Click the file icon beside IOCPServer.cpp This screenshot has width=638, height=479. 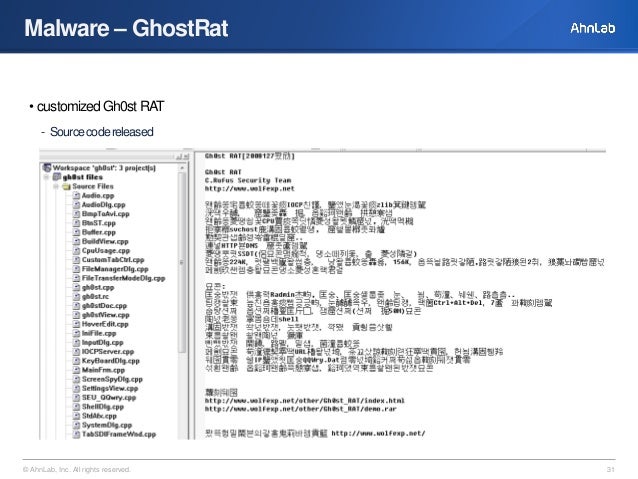(76, 352)
